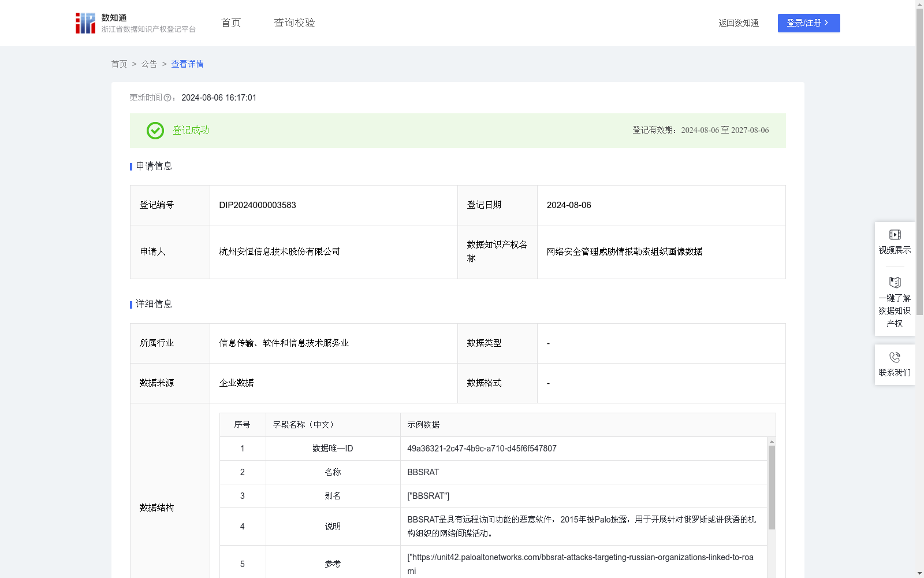Click the 别名 field name cell
This screenshot has width=924, height=578.
pos(333,496)
